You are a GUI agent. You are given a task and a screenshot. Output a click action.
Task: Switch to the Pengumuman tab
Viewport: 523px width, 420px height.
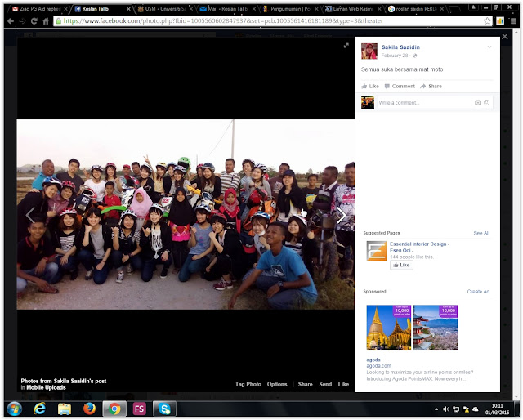pyautogui.click(x=289, y=9)
